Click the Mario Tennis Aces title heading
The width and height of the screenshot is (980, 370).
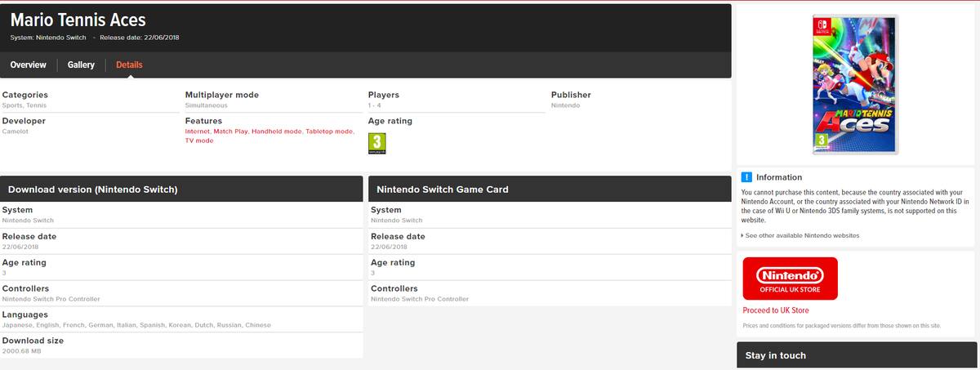(x=78, y=20)
